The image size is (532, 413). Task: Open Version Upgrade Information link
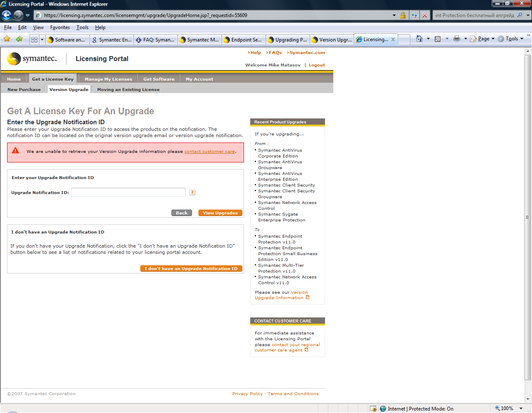(282, 295)
